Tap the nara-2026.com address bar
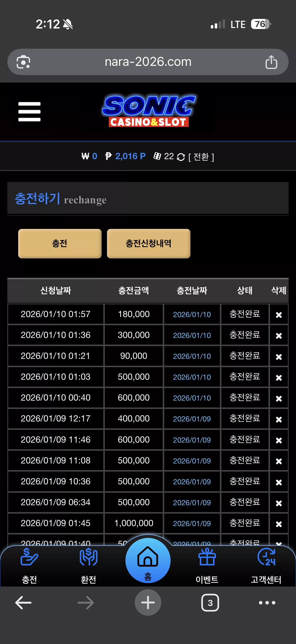The height and width of the screenshot is (644, 296). tap(148, 62)
